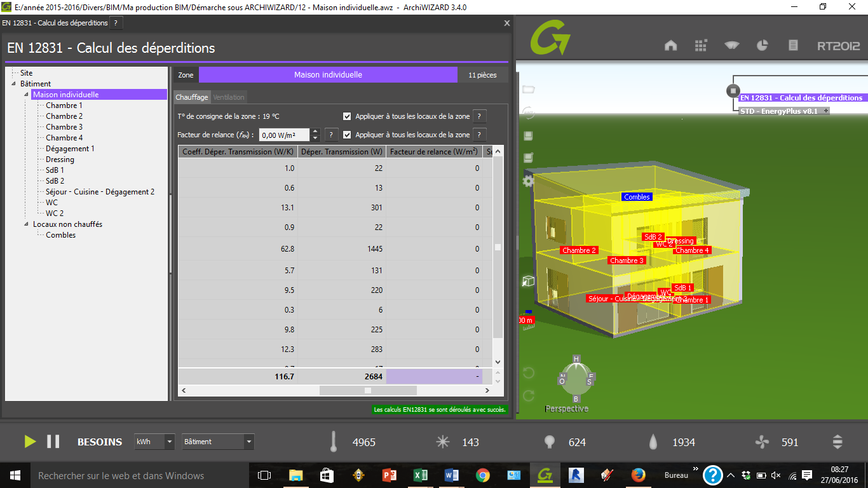Screen dimensions: 868x488
Task: Open the report document icon
Action: [x=793, y=45]
